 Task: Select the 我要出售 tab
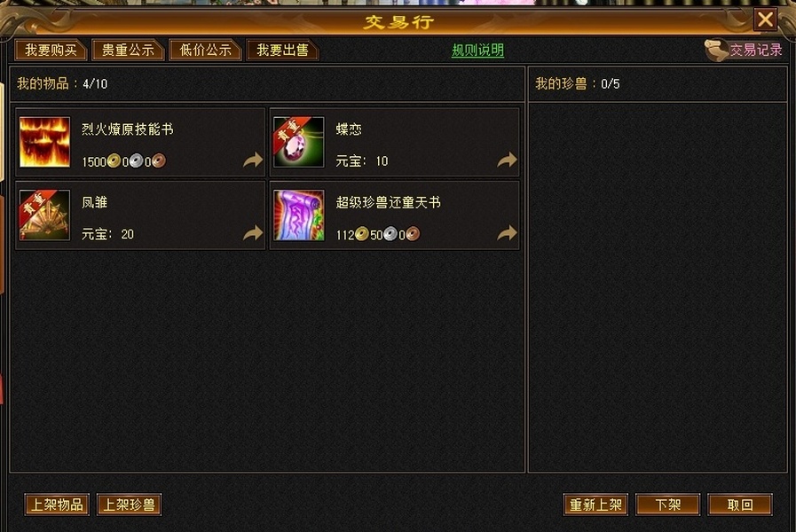[283, 51]
